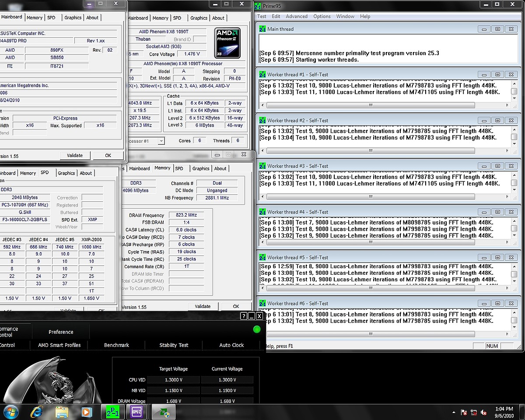Click the Worker thread #6 window icon
Screen dimensions: 525x420
click(x=262, y=303)
